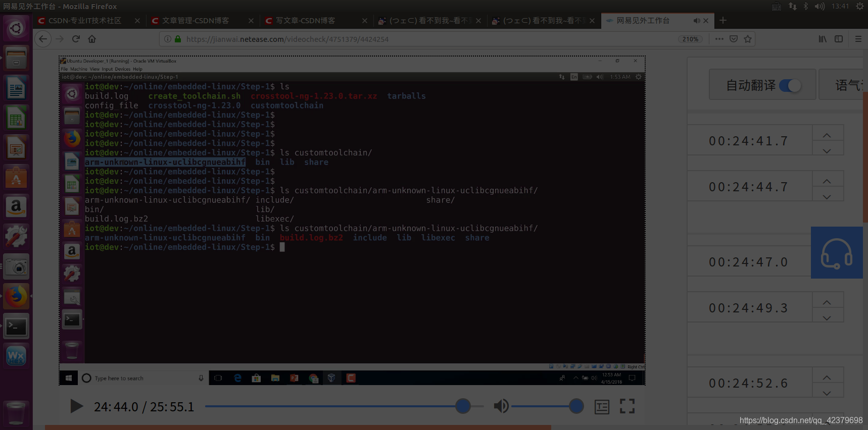The image size is (868, 430).
Task: Open a new Firefox tab
Action: [x=723, y=21]
